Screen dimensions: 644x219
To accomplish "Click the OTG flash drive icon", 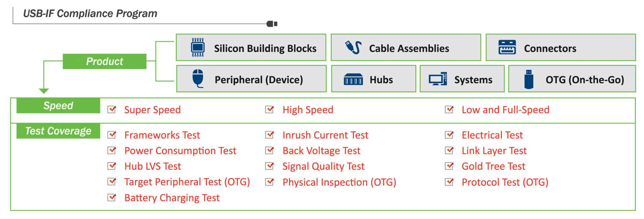I will point(529,79).
